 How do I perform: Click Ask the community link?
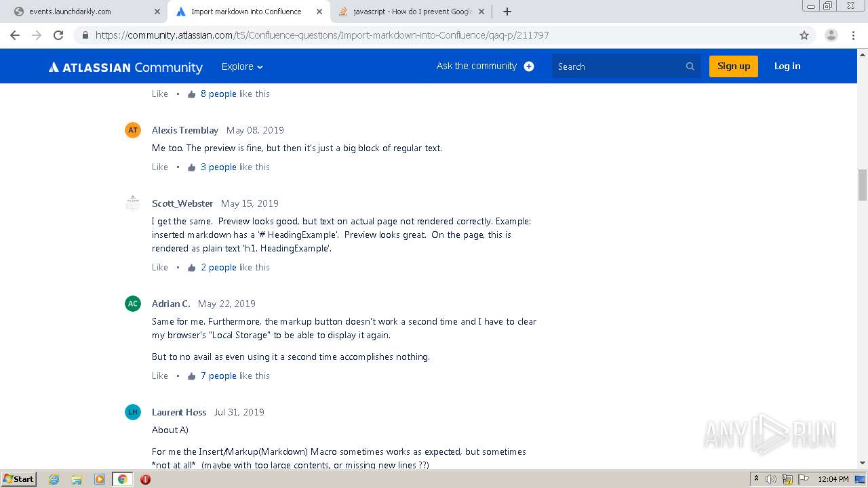tap(477, 66)
